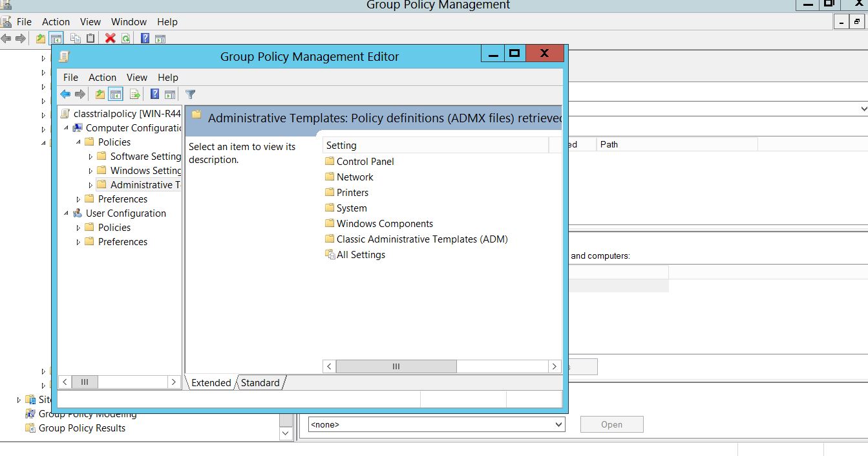This screenshot has width=868, height=456.
Task: Select Computer Configuration tree item
Action: pos(127,128)
